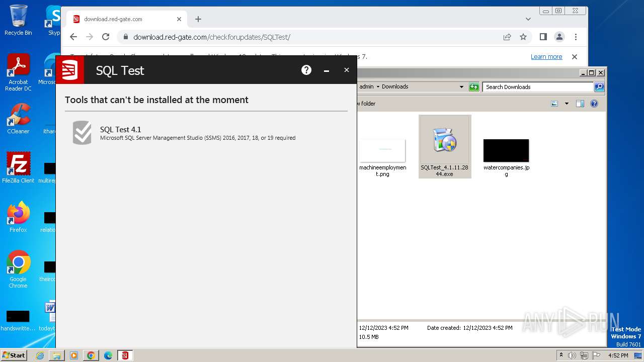Open Microsoft Edge from taskbar
Image resolution: width=644 pixels, height=362 pixels.
pyautogui.click(x=108, y=355)
